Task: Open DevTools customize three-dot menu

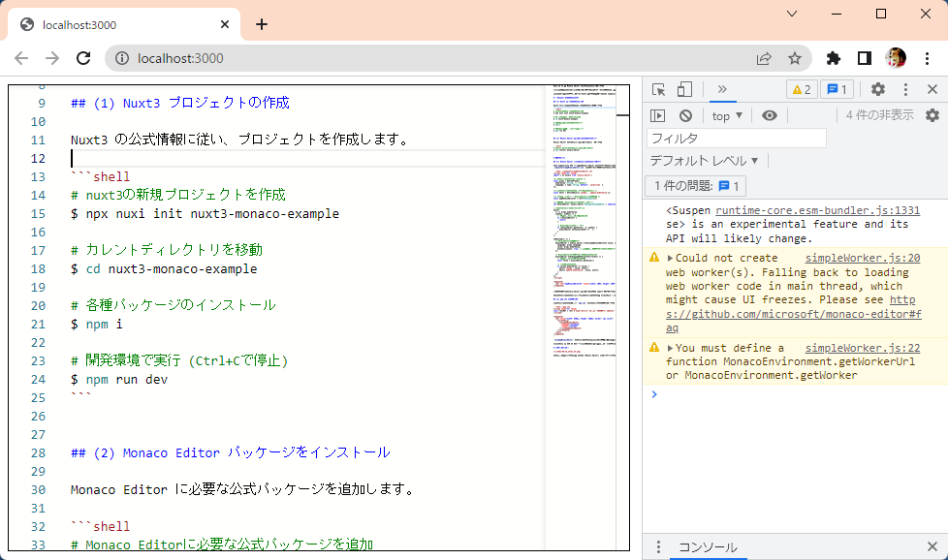Action: point(905,89)
